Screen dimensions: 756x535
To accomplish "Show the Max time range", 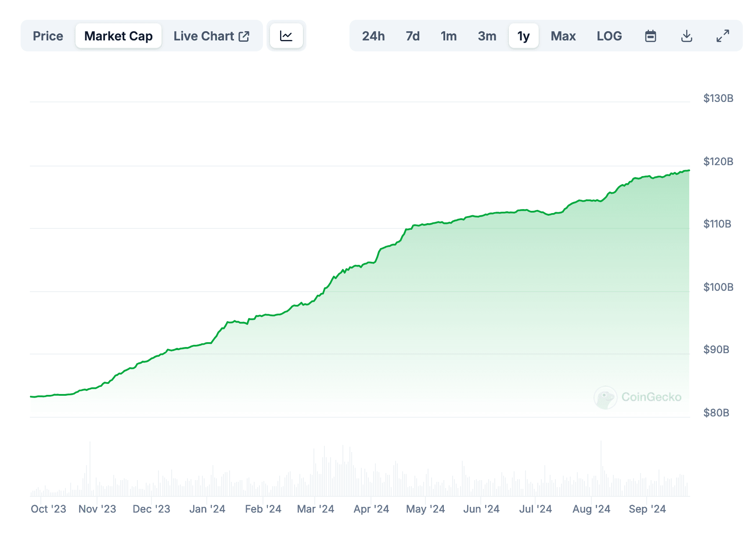I will (563, 36).
